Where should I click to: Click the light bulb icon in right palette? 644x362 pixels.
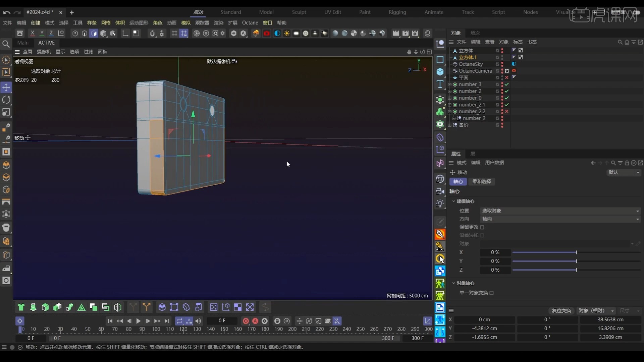[440, 203]
